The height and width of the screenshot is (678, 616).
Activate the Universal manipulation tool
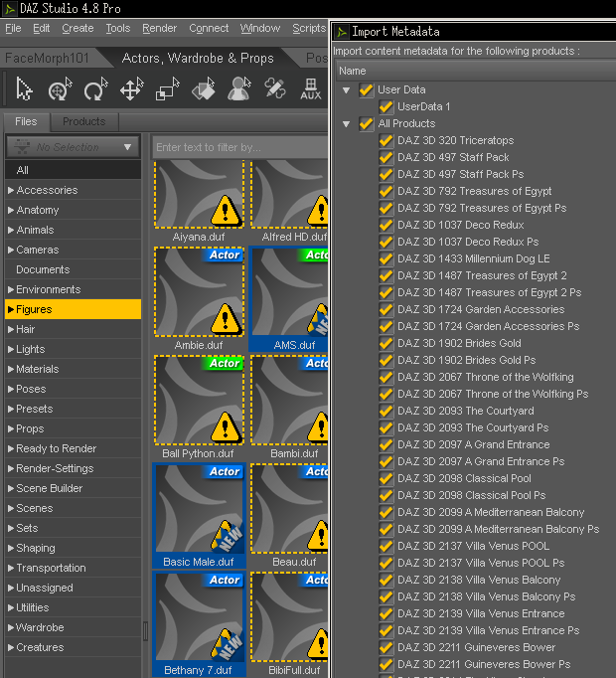tap(60, 89)
